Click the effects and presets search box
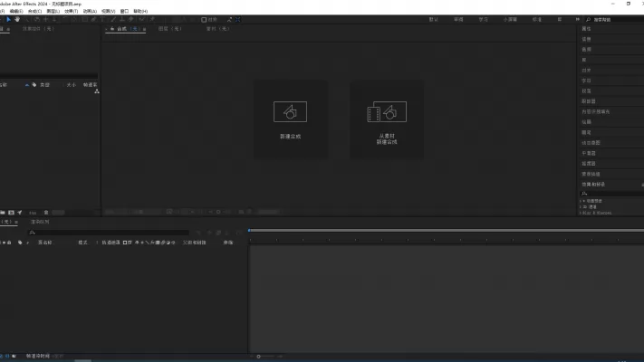This screenshot has height=362, width=644. click(612, 194)
